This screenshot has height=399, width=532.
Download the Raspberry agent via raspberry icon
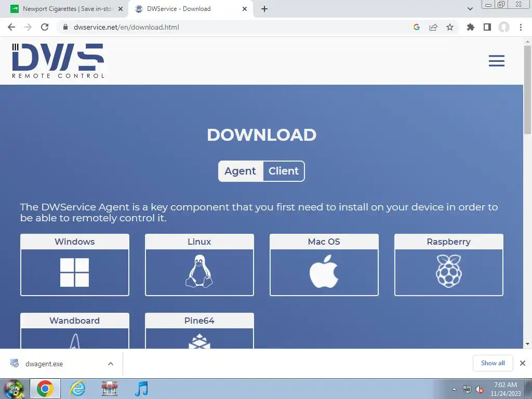(x=448, y=271)
